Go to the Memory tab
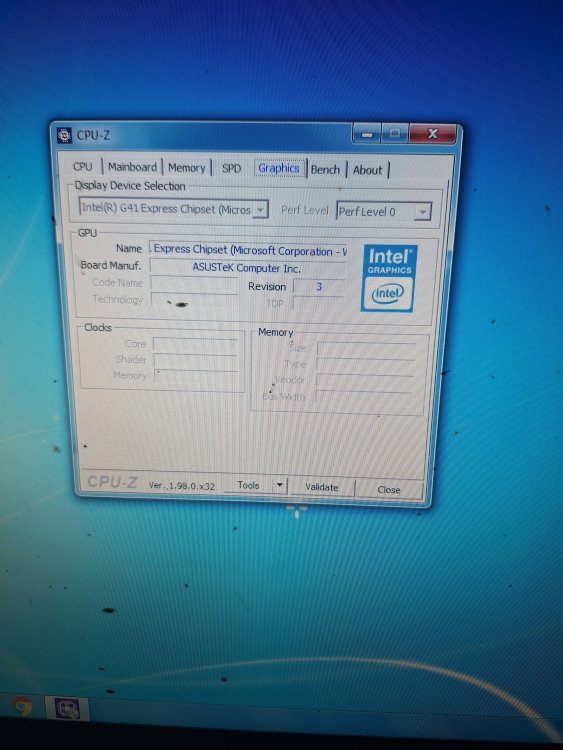This screenshot has width=563, height=750. click(x=187, y=168)
